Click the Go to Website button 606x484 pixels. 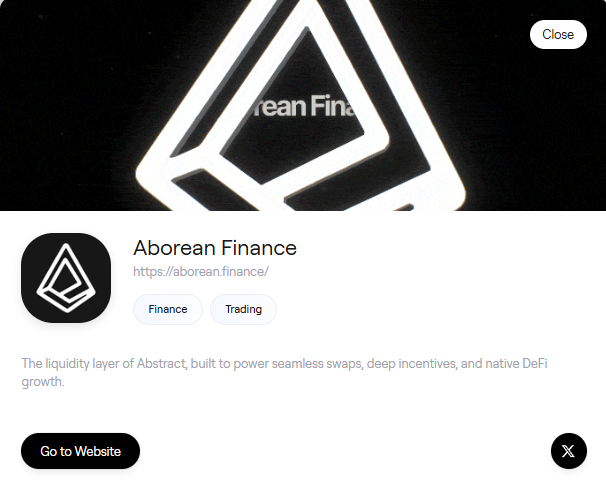point(80,451)
